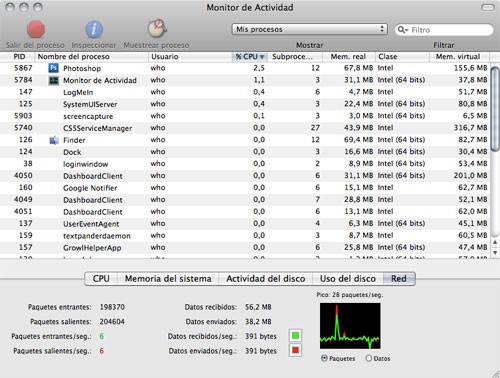Viewport: 500px width, 378px height.
Task: Click the Finder icon in the process list
Action: [53, 140]
